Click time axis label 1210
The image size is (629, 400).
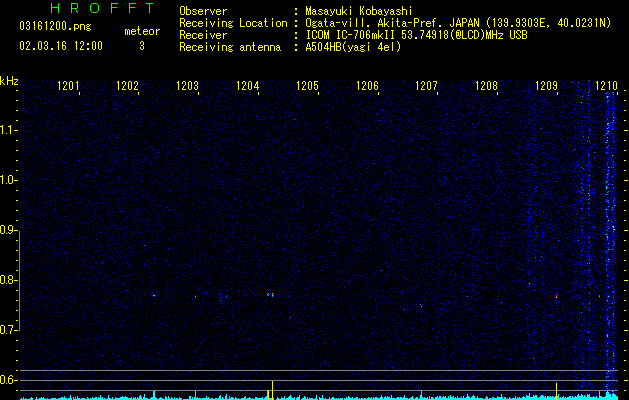[607, 85]
